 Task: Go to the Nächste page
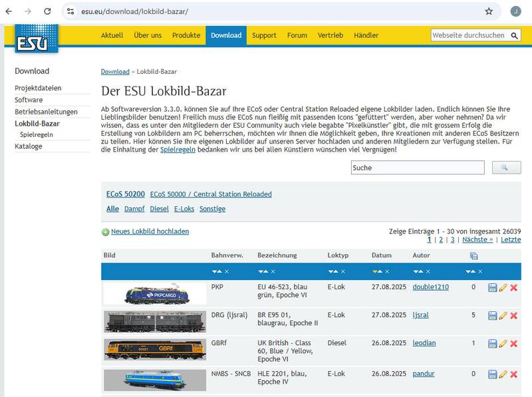[477, 239]
